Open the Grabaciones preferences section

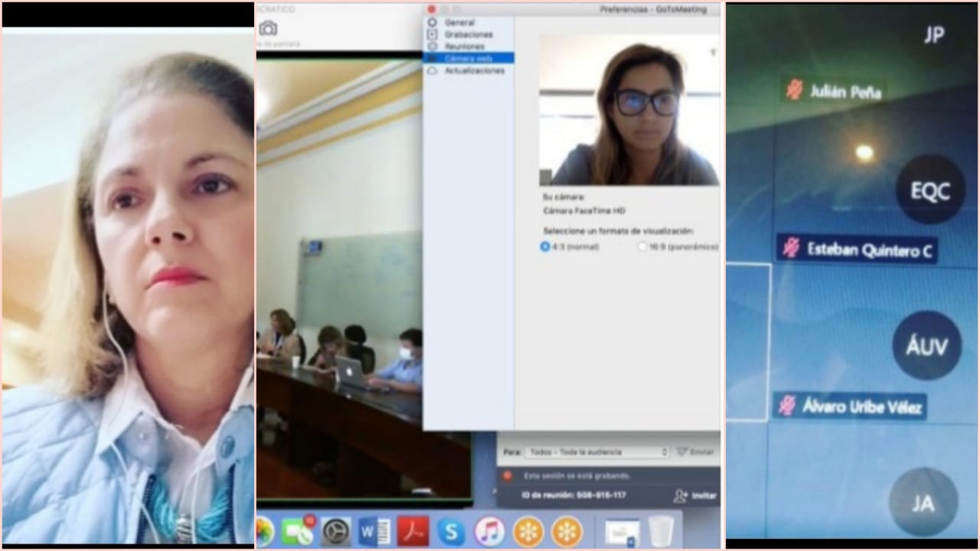pos(469,34)
